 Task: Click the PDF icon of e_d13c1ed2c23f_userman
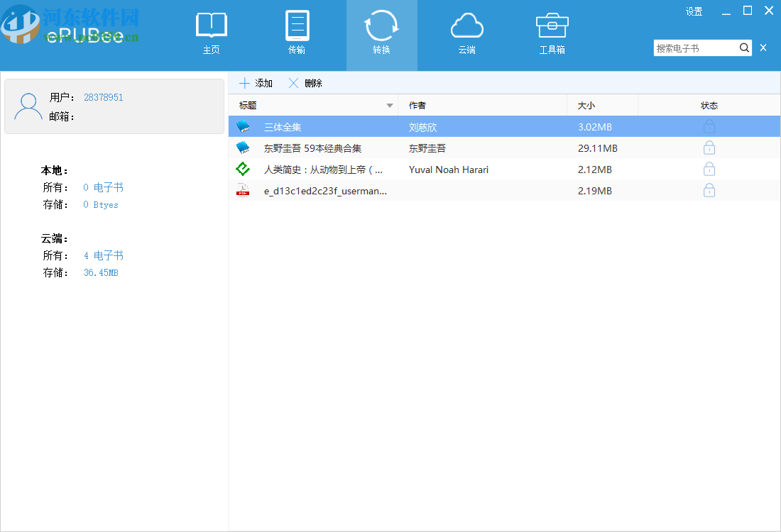[243, 191]
